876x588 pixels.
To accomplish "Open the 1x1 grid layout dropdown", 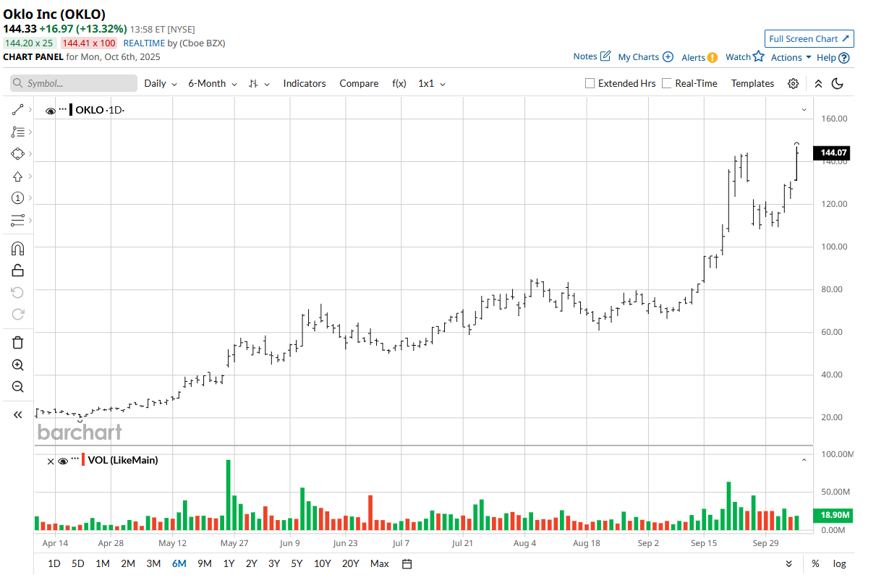I will (x=432, y=84).
